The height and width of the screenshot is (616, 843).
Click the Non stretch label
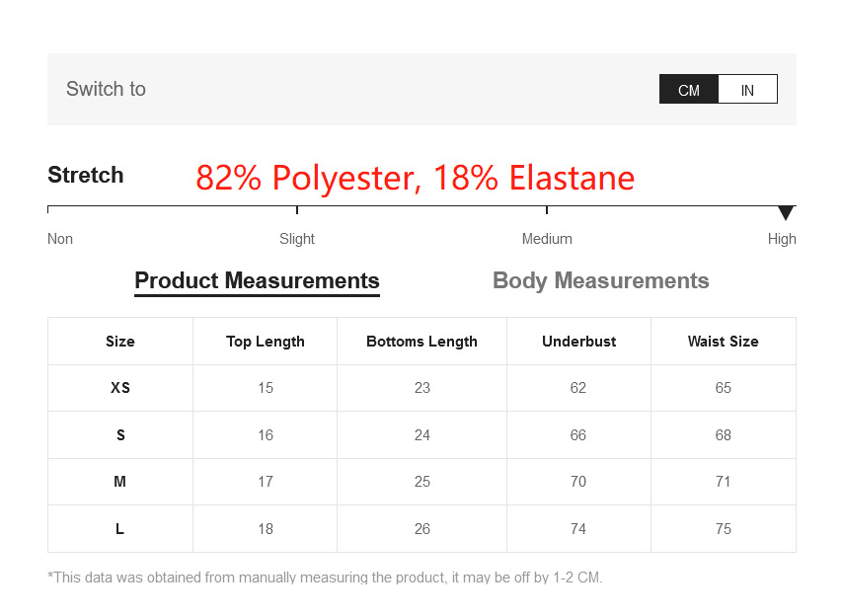(60, 239)
